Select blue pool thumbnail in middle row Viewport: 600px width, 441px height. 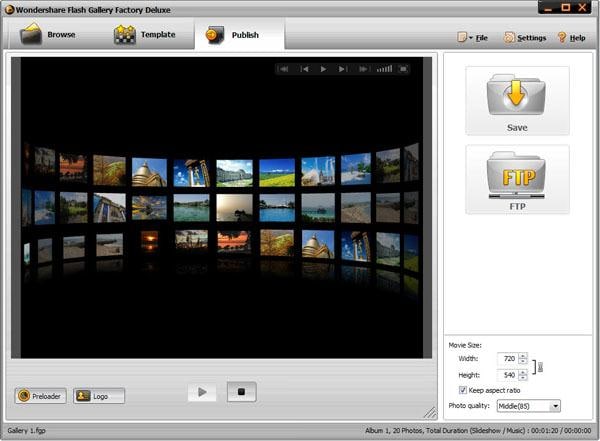277,207
